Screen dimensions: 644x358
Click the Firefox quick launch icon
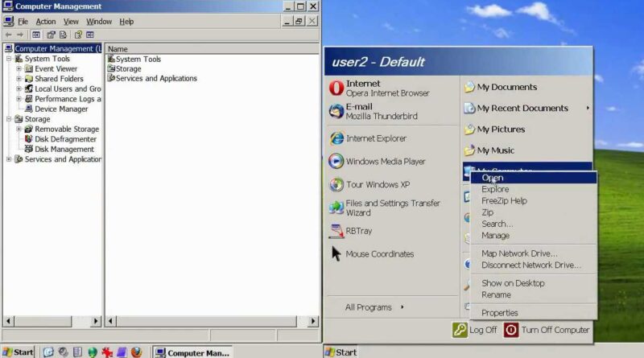click(136, 352)
